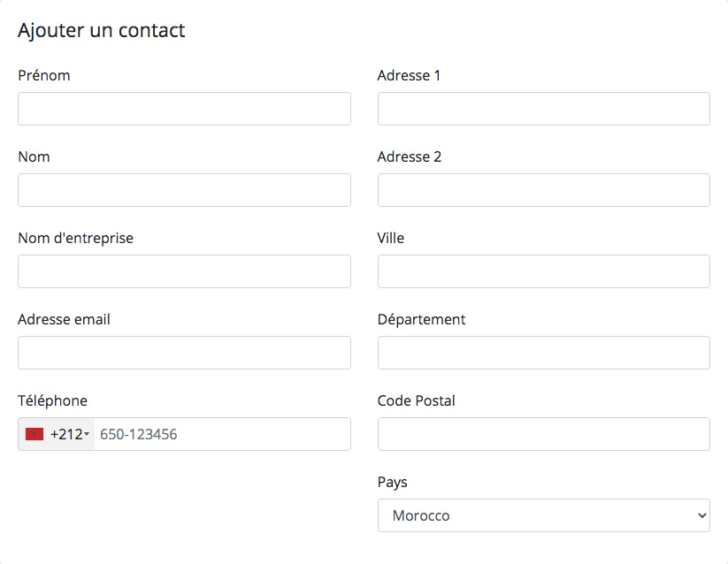Select the Nom d'entreprise input box
This screenshot has width=728, height=564.
(184, 271)
